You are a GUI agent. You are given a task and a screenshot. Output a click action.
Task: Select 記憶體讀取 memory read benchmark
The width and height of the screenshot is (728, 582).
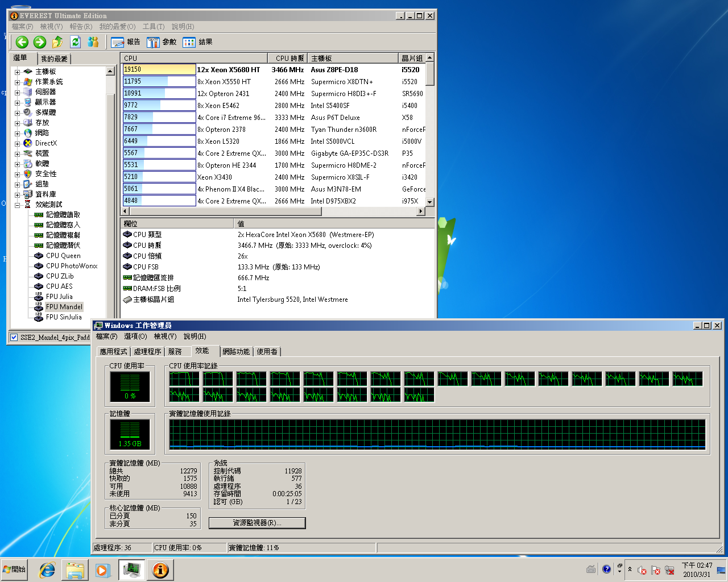pos(63,215)
